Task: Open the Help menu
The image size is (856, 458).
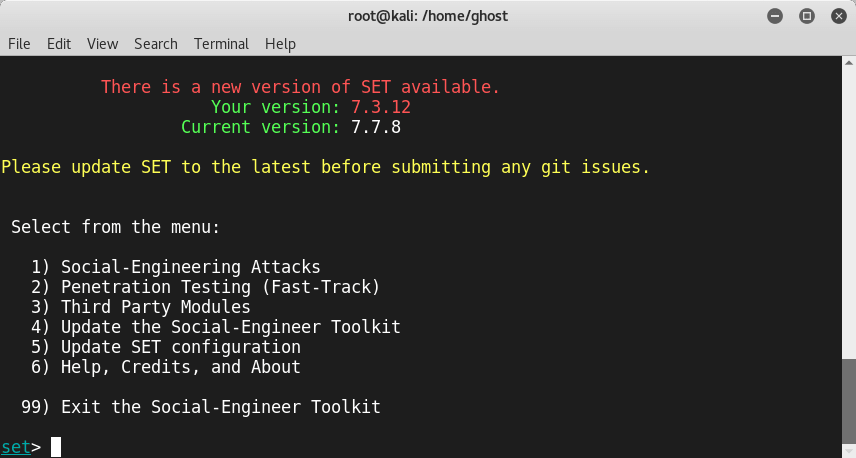Action: point(280,44)
